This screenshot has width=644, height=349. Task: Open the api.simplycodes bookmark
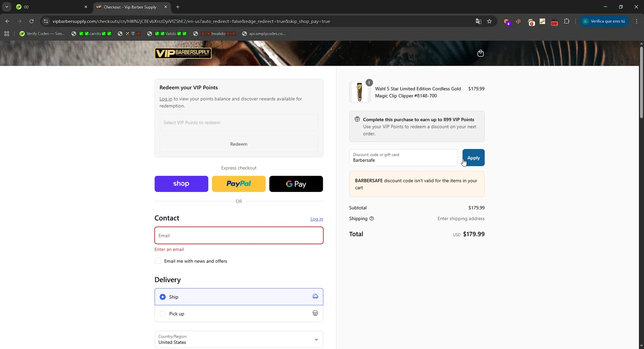(264, 33)
